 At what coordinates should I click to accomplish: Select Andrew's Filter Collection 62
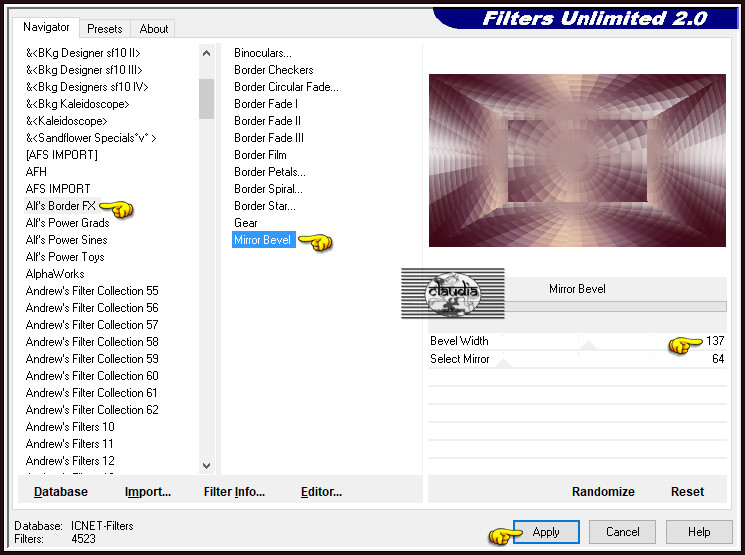point(92,410)
